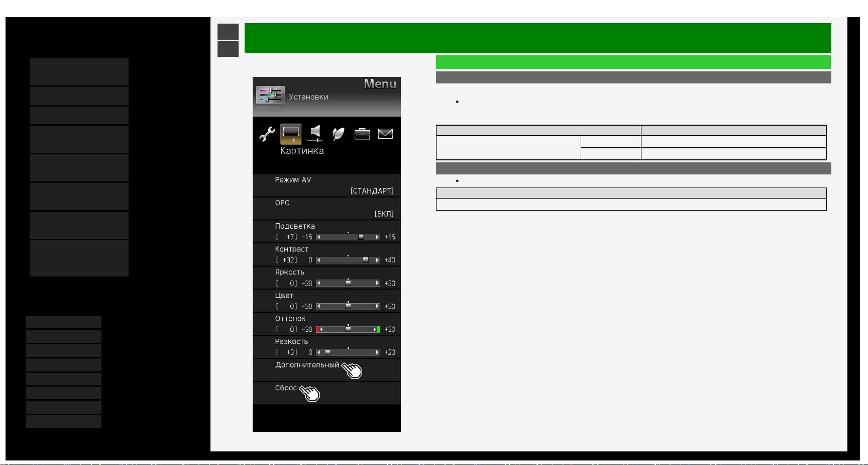Click the Установки heading text
This screenshot has width=868, height=465.
point(308,97)
